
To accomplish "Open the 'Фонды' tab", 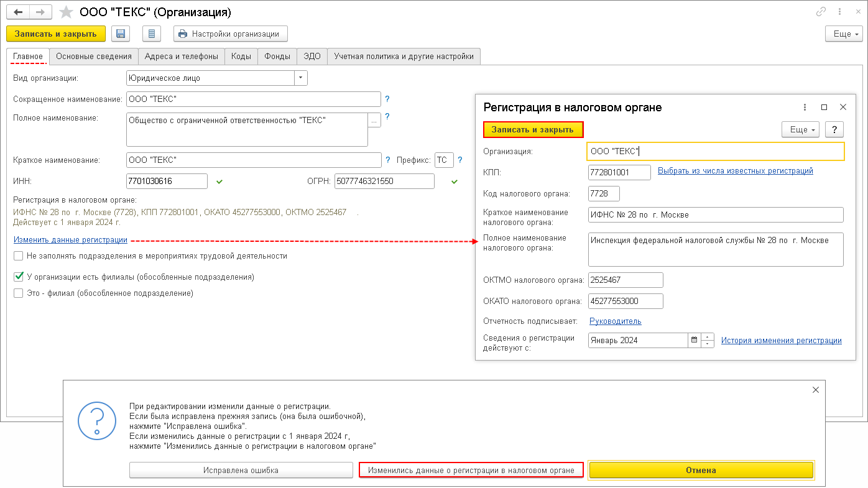I will pyautogui.click(x=277, y=56).
